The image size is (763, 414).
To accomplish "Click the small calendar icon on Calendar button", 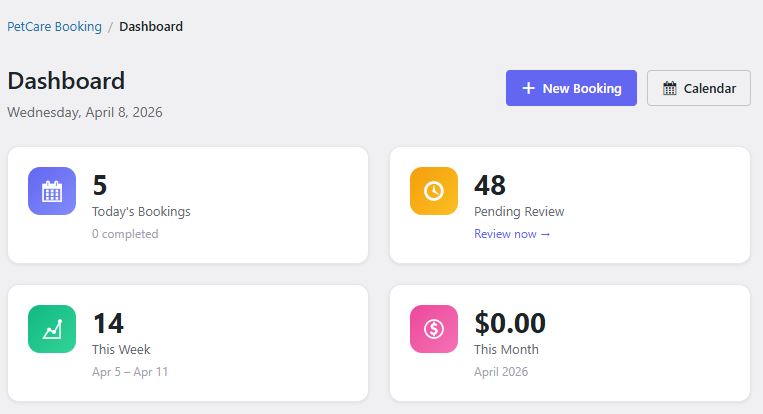I will (670, 88).
